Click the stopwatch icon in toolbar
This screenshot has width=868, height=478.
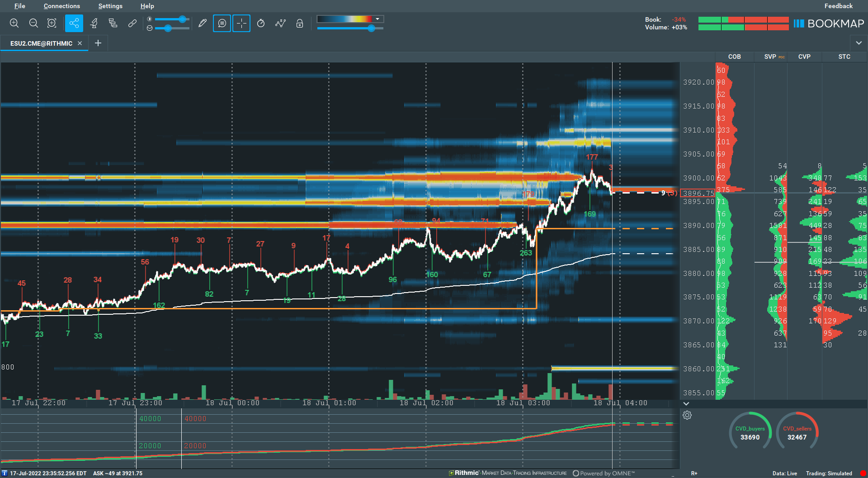point(261,23)
